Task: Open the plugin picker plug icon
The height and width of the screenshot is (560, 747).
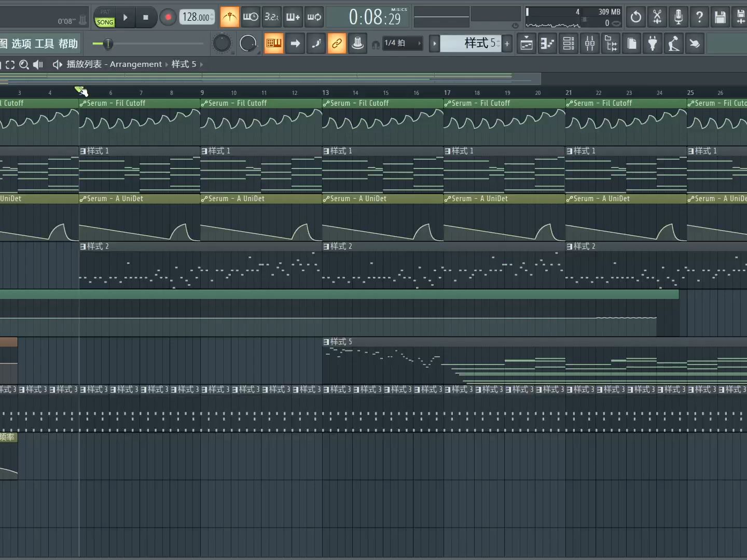Action: coord(653,44)
